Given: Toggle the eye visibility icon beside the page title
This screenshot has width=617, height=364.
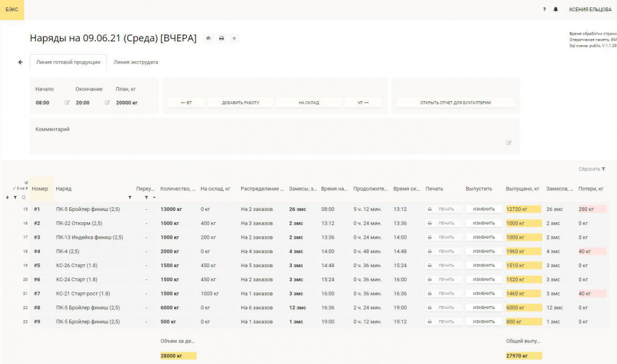Looking at the screenshot, I should click(x=209, y=38).
